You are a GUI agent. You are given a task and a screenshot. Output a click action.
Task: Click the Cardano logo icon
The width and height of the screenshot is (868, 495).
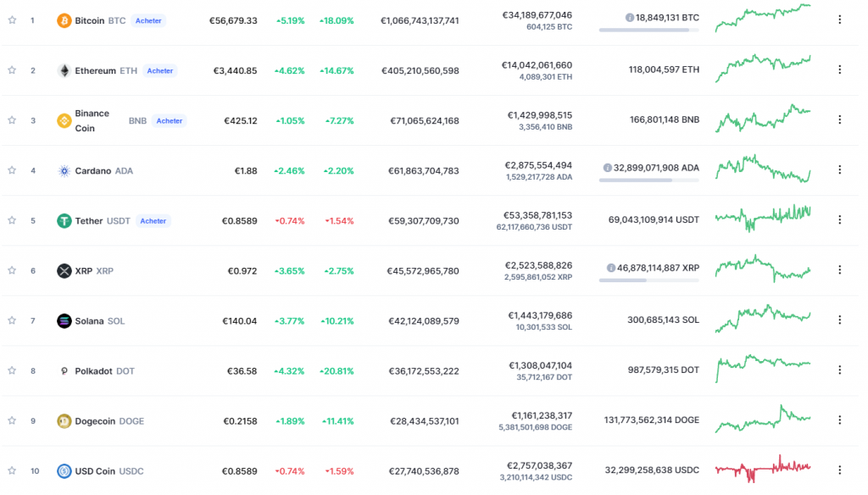click(64, 170)
